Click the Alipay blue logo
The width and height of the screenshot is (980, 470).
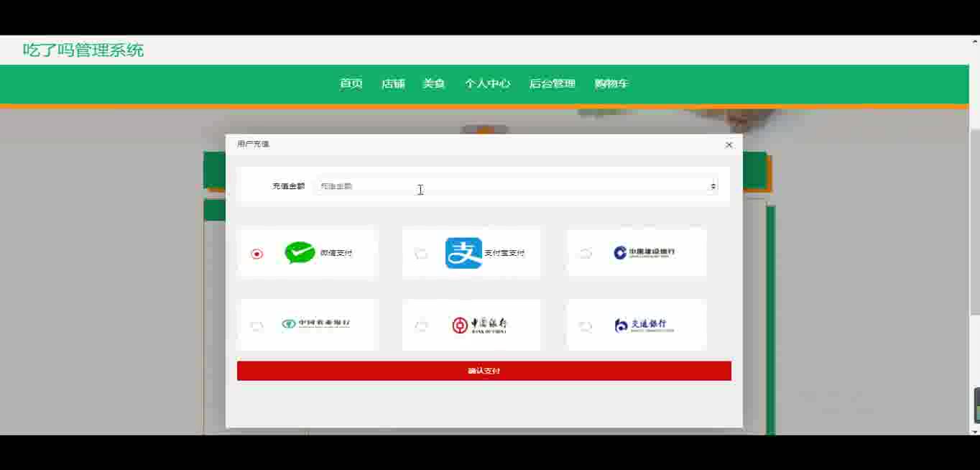pyautogui.click(x=463, y=253)
